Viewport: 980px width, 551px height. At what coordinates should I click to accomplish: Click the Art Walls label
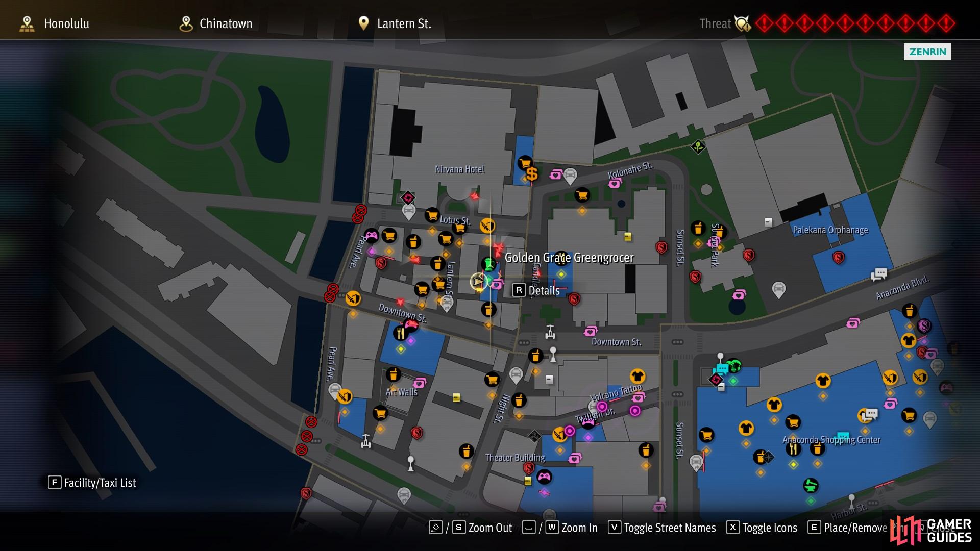[x=401, y=392]
